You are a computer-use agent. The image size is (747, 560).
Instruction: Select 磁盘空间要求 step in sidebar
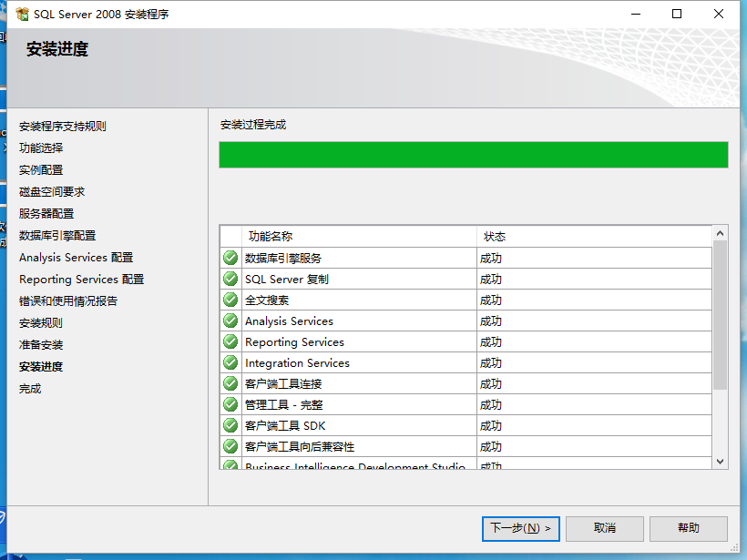coord(52,192)
